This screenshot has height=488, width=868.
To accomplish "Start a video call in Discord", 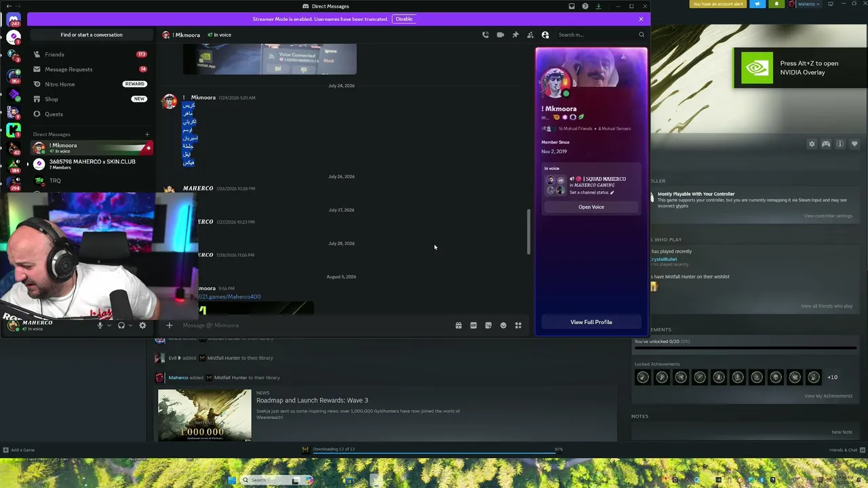I will tap(500, 35).
